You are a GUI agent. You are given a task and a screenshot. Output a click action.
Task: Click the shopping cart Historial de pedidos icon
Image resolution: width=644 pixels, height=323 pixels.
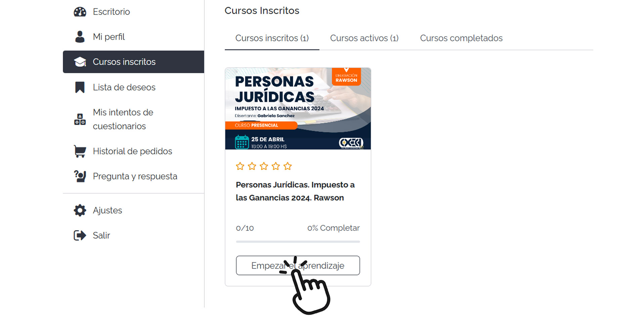(x=80, y=151)
